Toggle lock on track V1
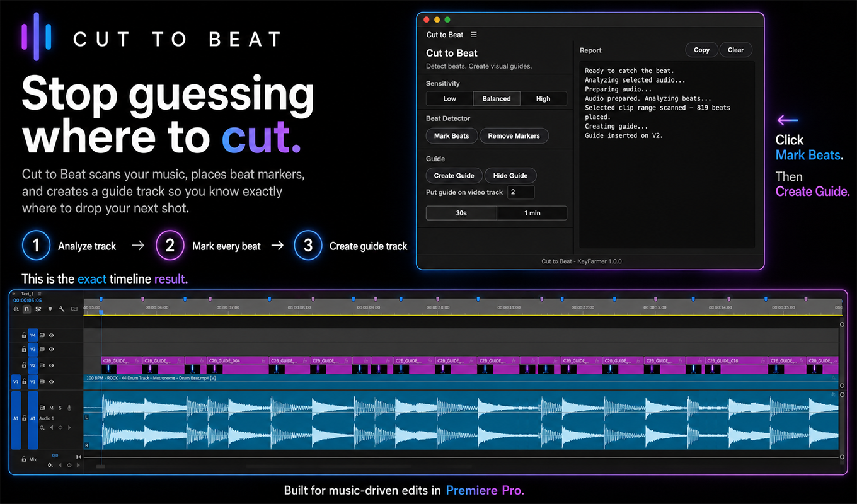 pyautogui.click(x=24, y=382)
